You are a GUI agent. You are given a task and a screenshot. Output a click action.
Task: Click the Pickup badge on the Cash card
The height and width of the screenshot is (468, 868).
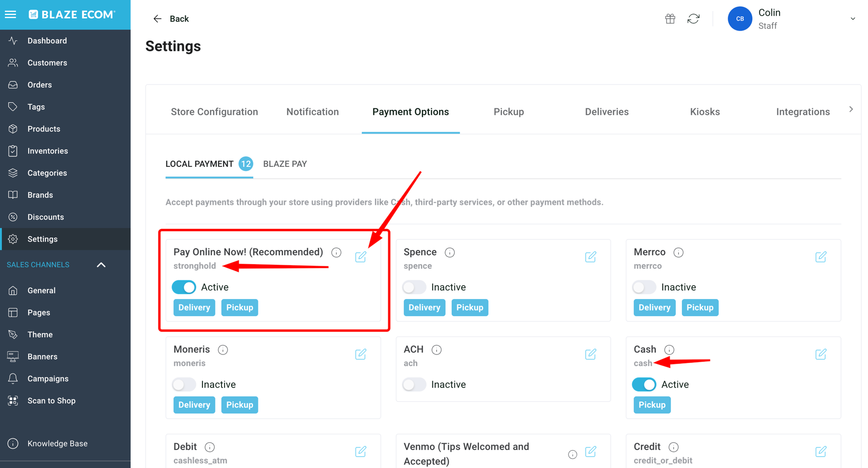tap(652, 404)
